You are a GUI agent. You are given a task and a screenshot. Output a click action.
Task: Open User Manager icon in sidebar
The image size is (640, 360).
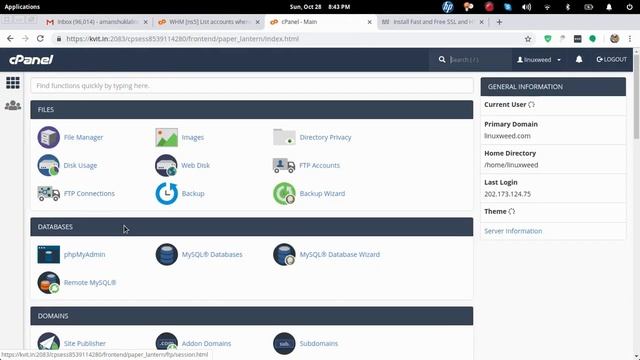[13, 105]
